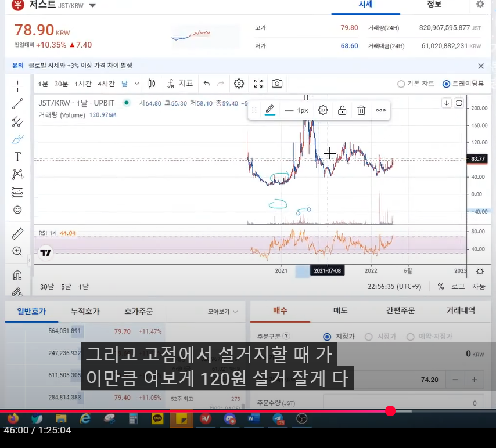This screenshot has width=496, height=448.
Task: Open the 일반호가 tab
Action: [31, 312]
